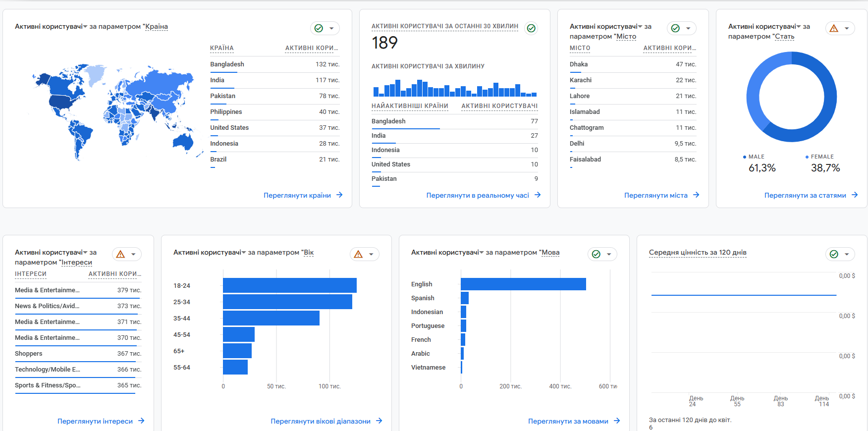
Task: Click the MALE legend color dot
Action: pyautogui.click(x=745, y=157)
